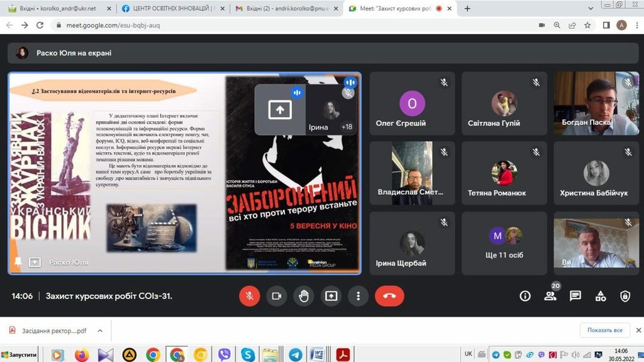Toggle the camera button on

[276, 296]
